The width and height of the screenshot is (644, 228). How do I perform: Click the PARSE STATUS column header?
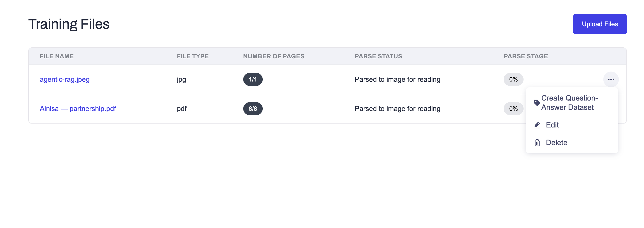pyautogui.click(x=378, y=56)
